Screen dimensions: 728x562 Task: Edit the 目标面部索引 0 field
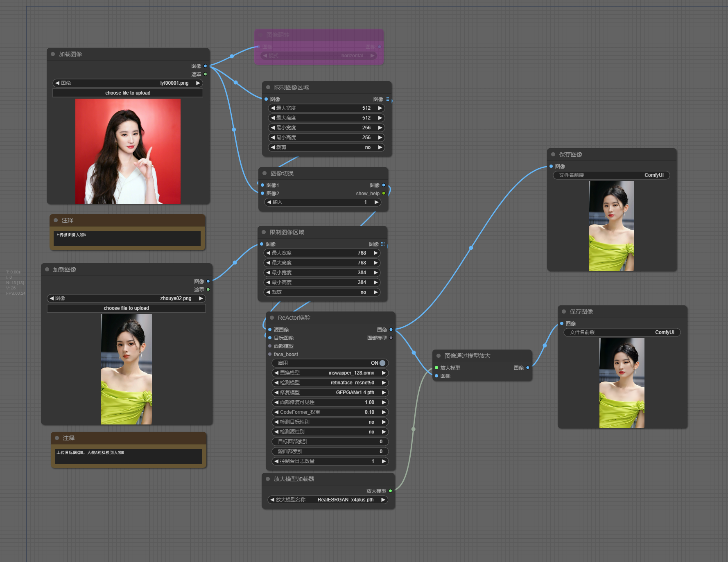tap(330, 442)
